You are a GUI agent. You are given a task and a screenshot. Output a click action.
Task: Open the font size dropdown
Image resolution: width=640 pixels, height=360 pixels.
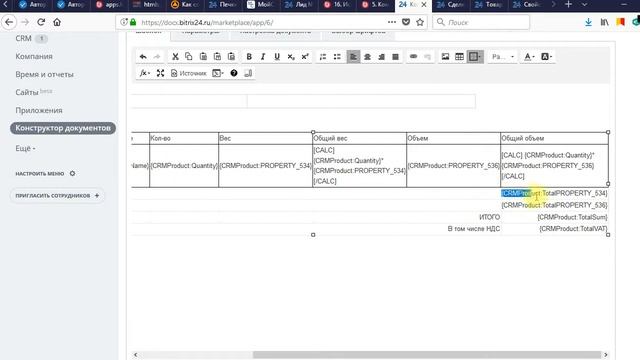502,57
